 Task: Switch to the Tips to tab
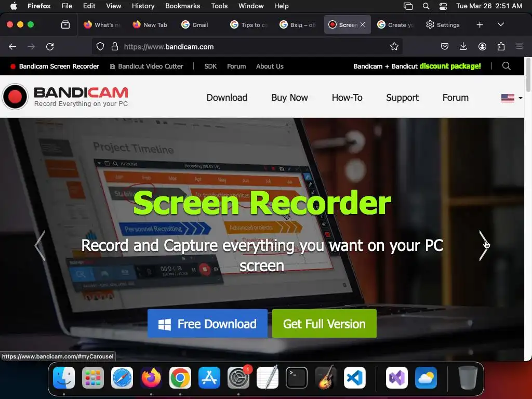(x=249, y=25)
